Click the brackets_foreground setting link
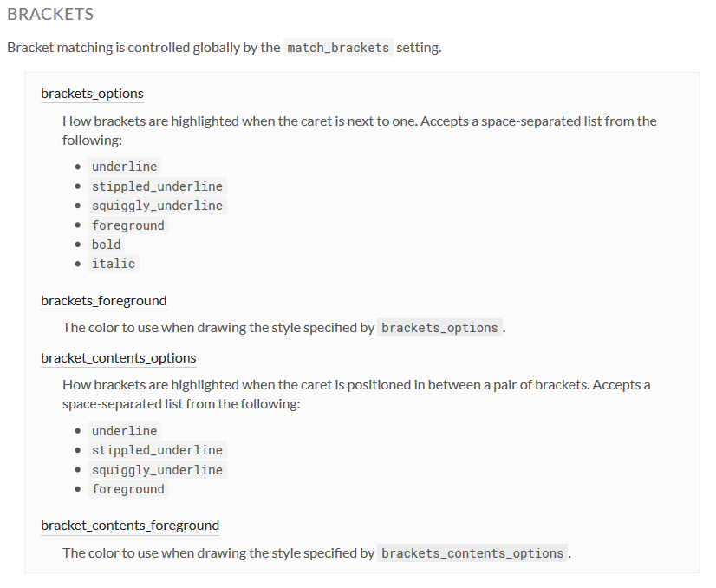This screenshot has height=588, width=716. pos(103,301)
